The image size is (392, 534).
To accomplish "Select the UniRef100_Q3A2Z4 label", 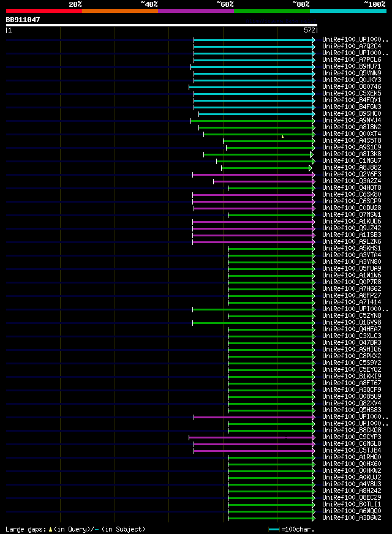I will click(x=352, y=181).
